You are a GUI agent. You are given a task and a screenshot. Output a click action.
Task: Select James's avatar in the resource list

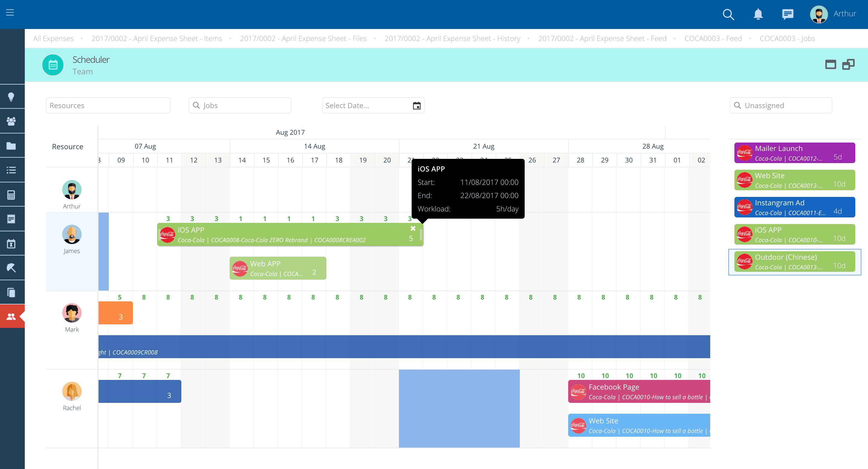(x=72, y=234)
